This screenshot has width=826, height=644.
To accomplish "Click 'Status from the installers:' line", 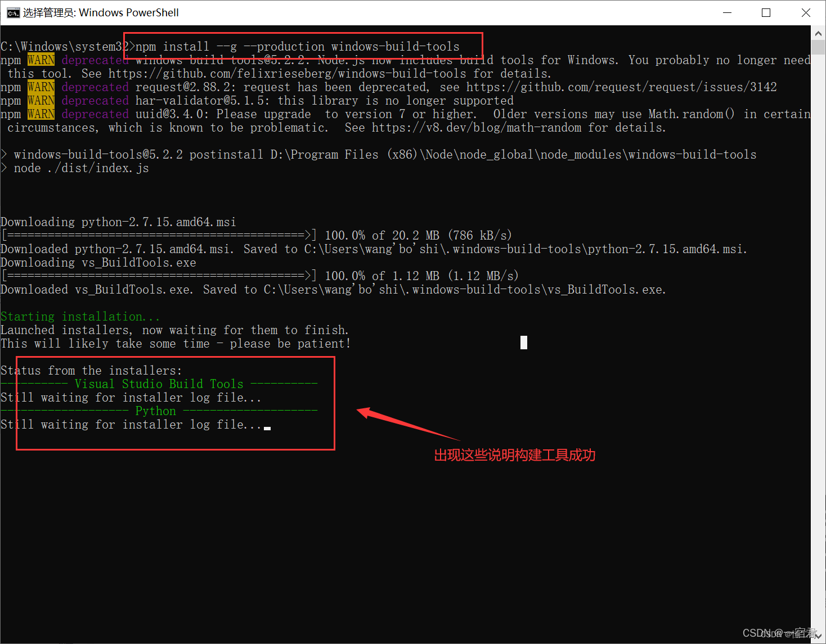I will point(91,371).
